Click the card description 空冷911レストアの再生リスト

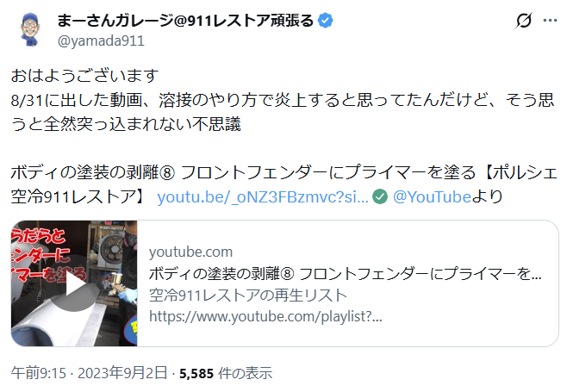click(x=248, y=296)
